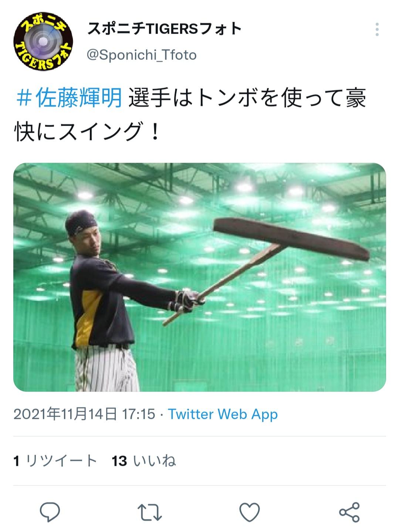The width and height of the screenshot is (399, 532).
Task: Open the share icon at bottom right
Action: pos(349,512)
